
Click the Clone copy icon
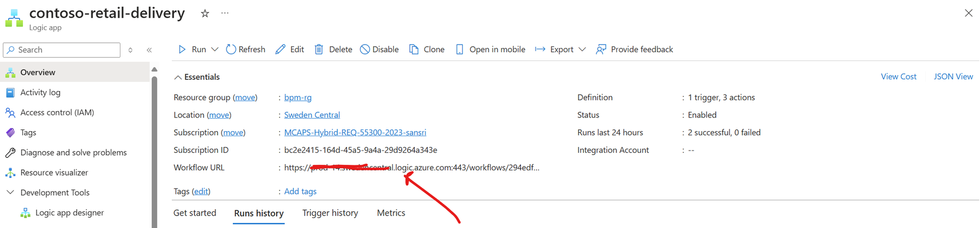(x=414, y=50)
